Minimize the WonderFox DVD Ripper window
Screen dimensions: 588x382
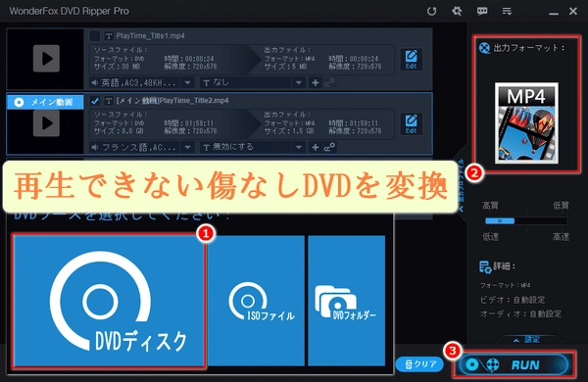[x=554, y=13]
